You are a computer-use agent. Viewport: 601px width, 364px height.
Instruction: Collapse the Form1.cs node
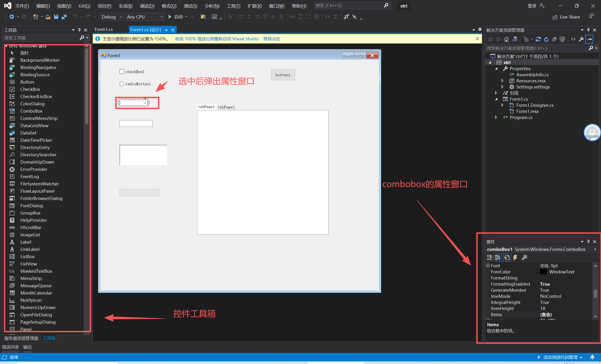coord(496,99)
